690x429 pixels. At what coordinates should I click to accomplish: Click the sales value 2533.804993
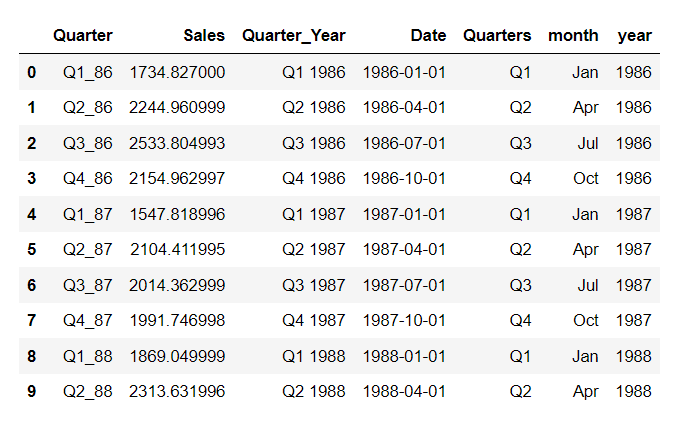click(177, 143)
